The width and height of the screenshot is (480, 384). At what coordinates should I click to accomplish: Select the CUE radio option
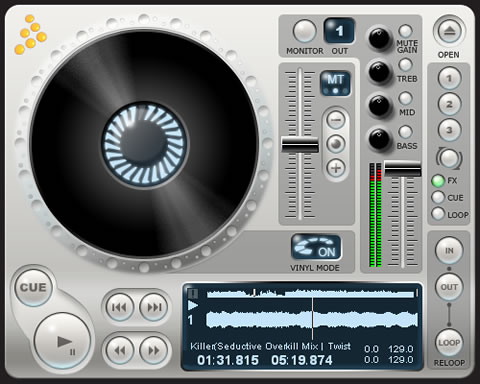tap(438, 197)
